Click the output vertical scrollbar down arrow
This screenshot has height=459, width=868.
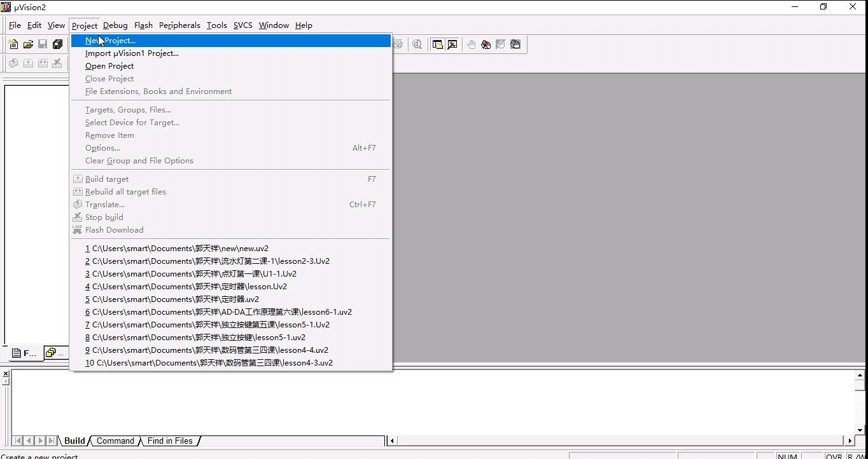tap(860, 430)
